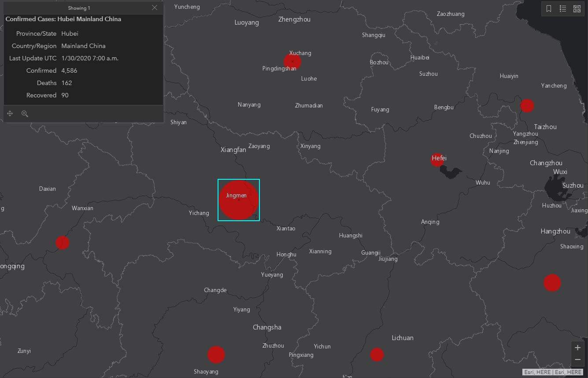Click the Confirmed Cases Hubei title
The image size is (588, 378).
click(63, 19)
